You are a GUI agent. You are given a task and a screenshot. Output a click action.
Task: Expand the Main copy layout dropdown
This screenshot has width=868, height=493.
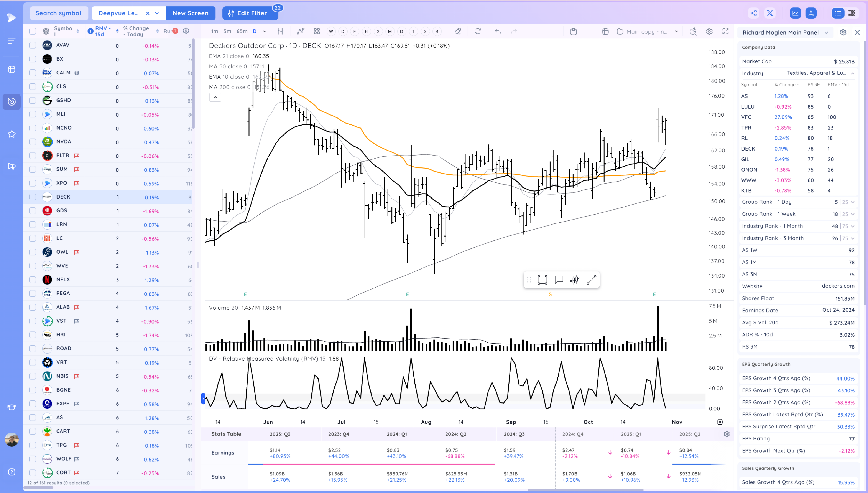pos(676,31)
